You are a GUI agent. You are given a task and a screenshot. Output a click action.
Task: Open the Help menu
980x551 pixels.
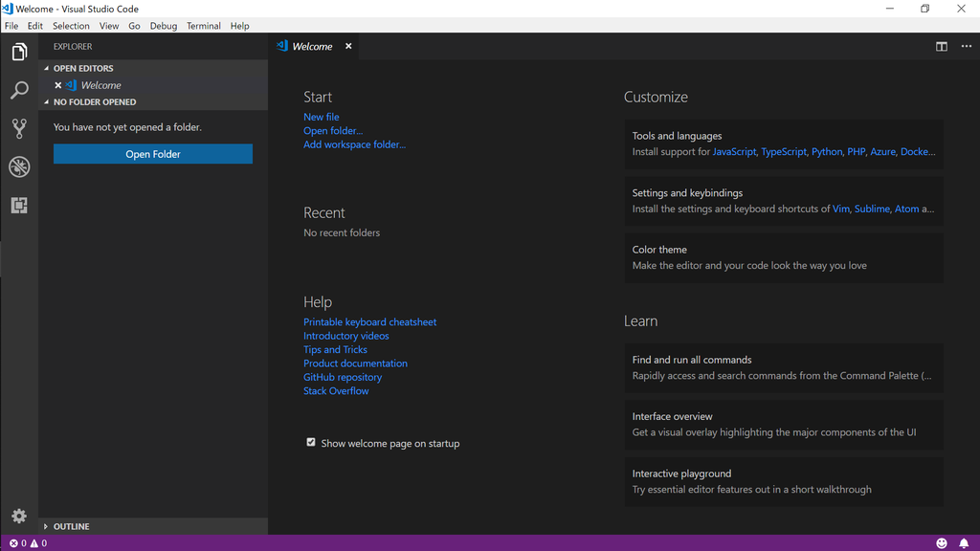click(x=239, y=26)
